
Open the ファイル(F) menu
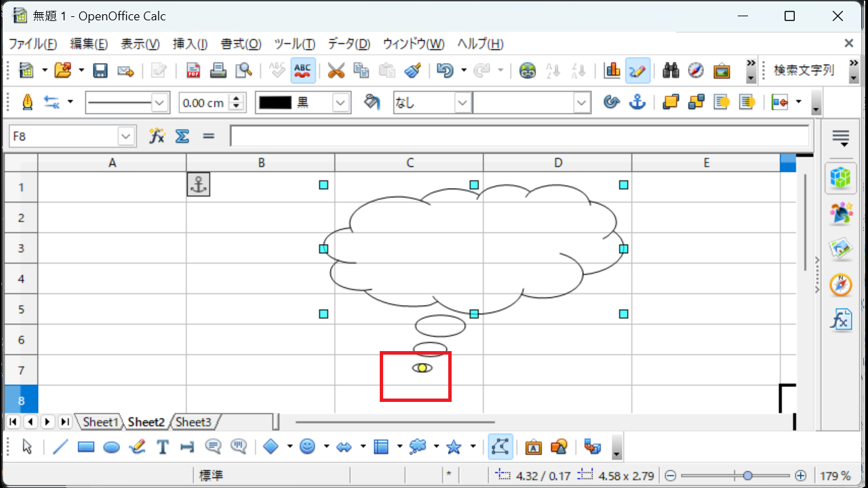coord(33,44)
